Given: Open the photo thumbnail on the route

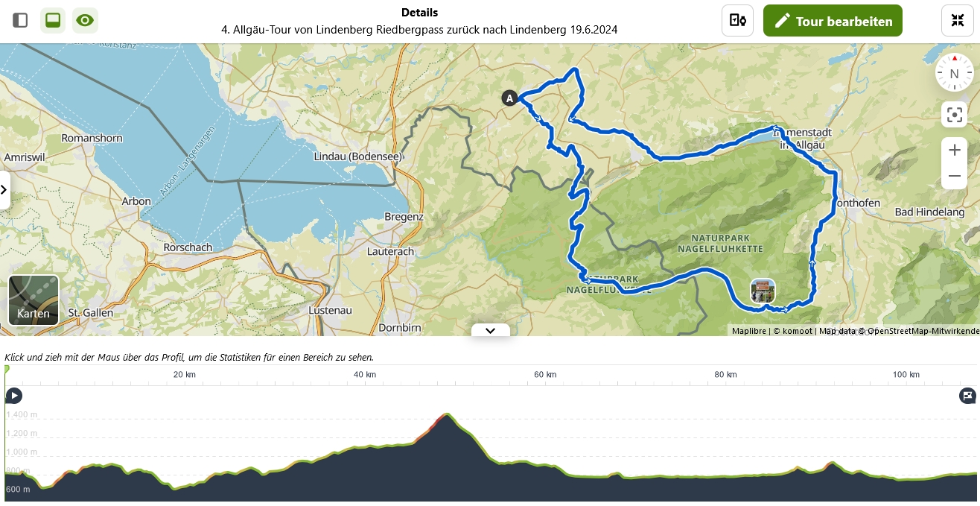Looking at the screenshot, I should (763, 291).
